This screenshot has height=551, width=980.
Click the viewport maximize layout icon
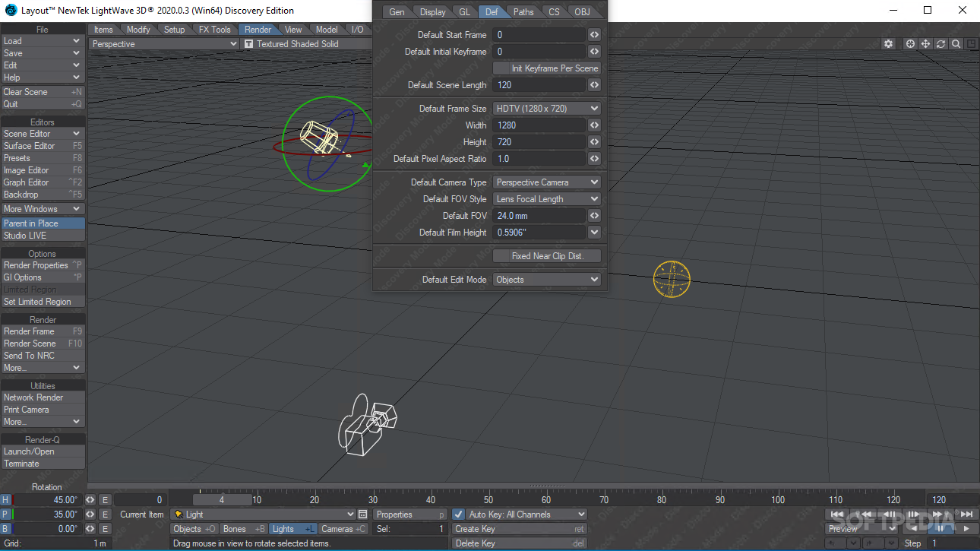point(972,44)
